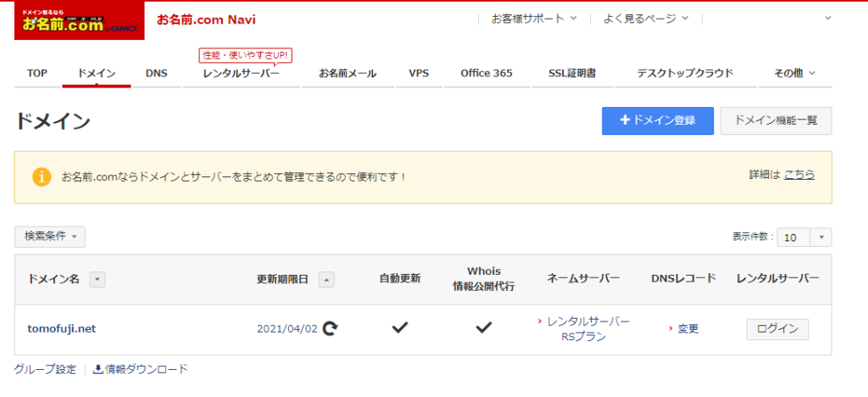Click the yellow info icon in the notice banner
868x397 pixels.
pos(42,177)
